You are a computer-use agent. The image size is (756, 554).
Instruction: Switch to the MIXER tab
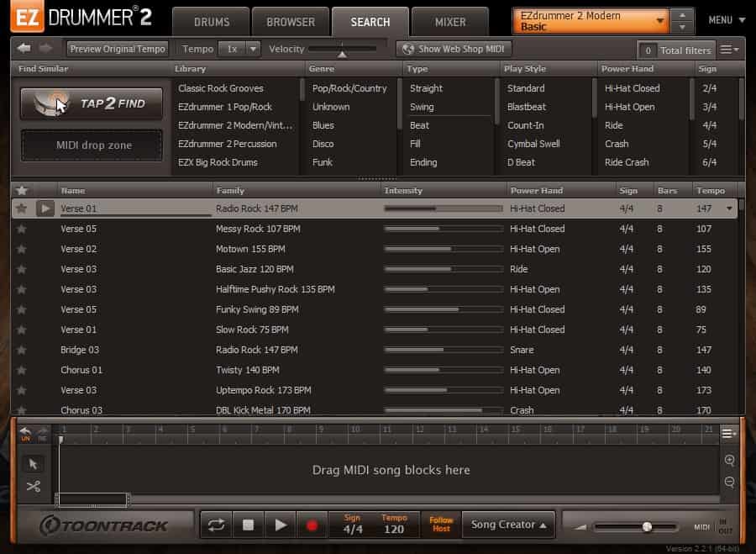point(450,22)
